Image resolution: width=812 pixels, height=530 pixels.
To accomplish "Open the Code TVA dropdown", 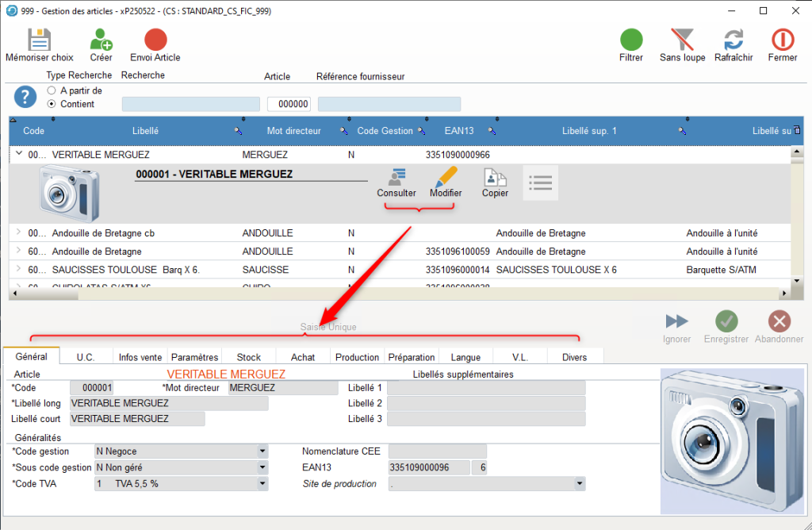I will coord(262,483).
